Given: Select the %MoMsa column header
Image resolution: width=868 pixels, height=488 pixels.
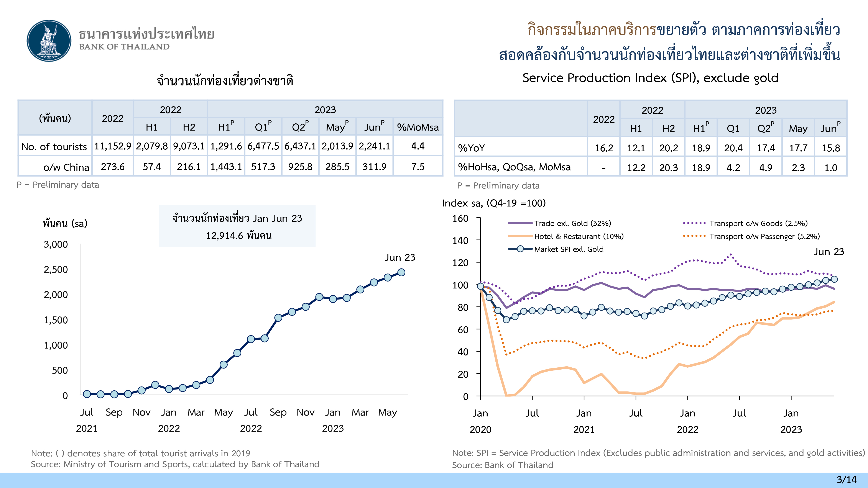Looking at the screenshot, I should 418,127.
